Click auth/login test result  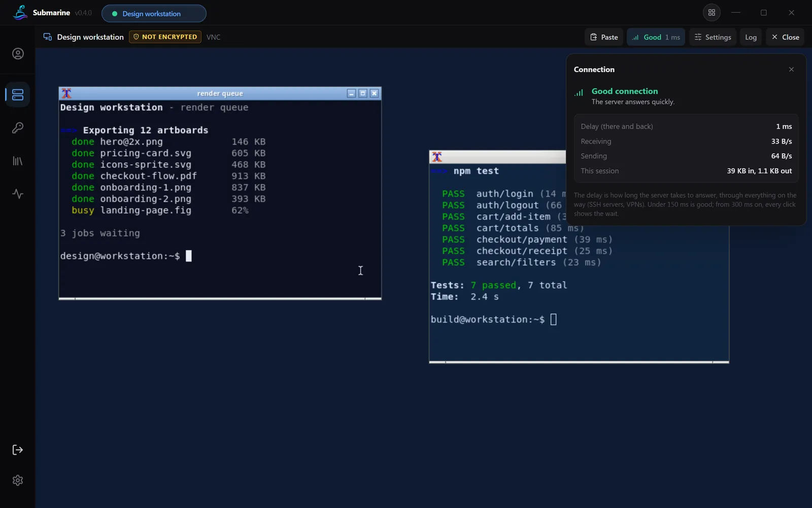pyautogui.click(x=504, y=194)
